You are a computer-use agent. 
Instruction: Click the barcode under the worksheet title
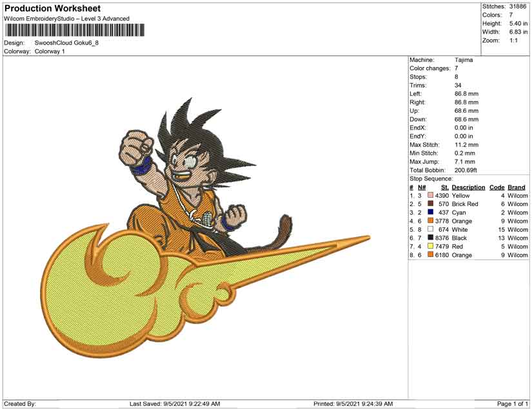click(x=75, y=30)
